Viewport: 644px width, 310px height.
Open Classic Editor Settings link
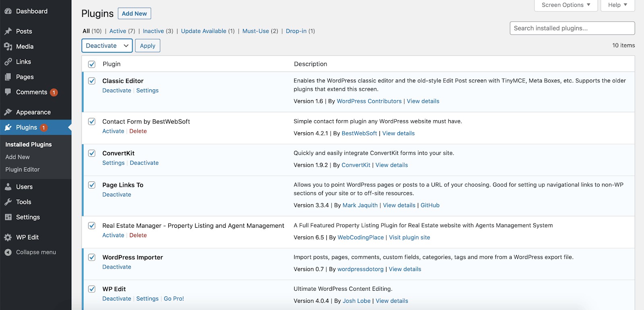coord(147,90)
